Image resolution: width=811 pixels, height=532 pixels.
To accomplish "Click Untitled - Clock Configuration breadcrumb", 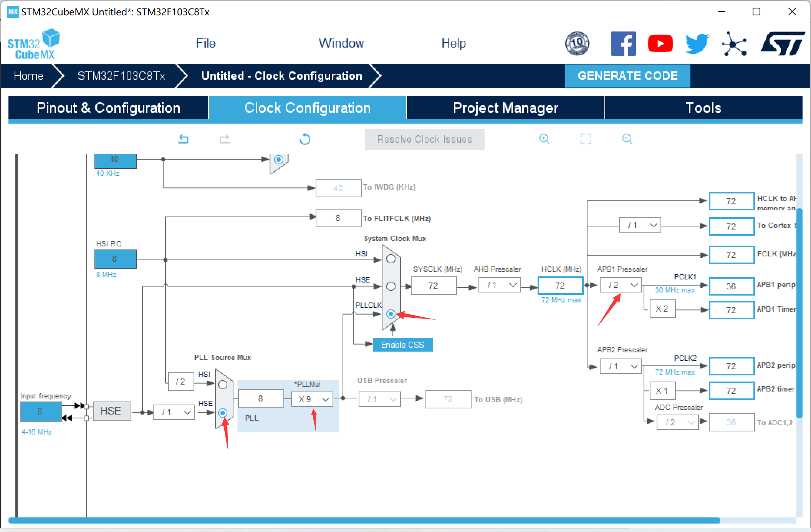I will click(x=282, y=76).
